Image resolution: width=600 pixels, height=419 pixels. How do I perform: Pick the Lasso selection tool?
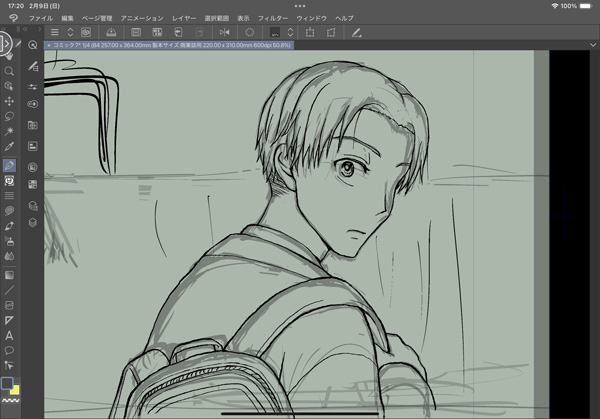9,117
